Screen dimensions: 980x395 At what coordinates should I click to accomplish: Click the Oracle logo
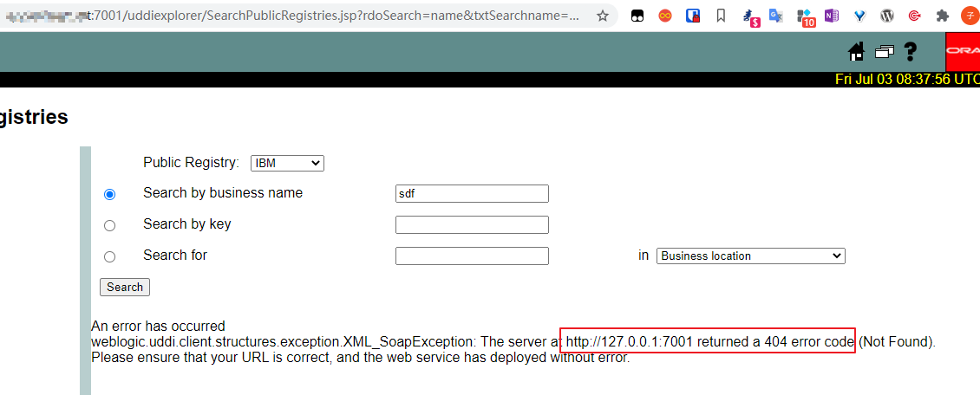pos(963,52)
